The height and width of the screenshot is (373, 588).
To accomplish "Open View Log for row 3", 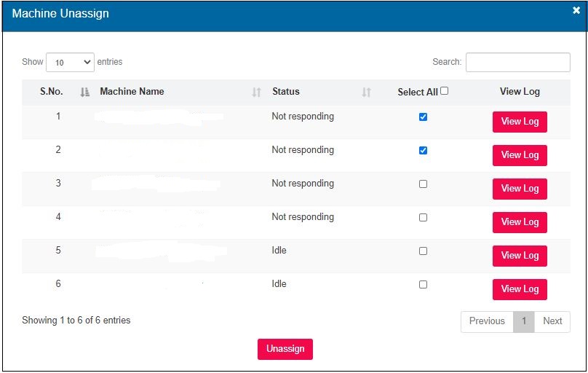I will point(520,189).
